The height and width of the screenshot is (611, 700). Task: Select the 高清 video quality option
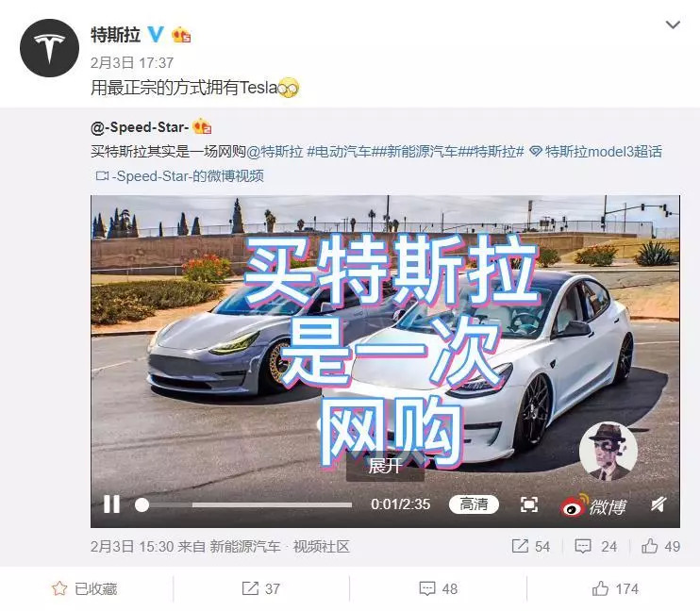[x=474, y=504]
